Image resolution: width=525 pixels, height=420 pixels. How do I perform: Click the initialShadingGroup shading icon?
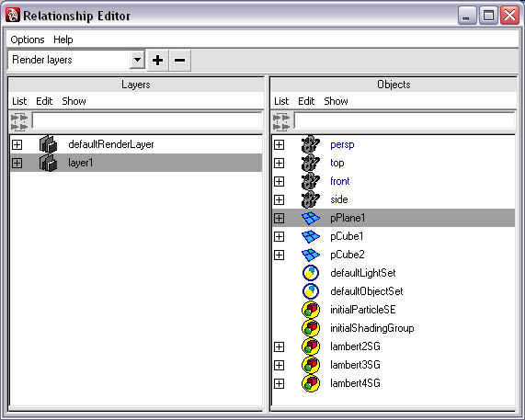point(311,328)
